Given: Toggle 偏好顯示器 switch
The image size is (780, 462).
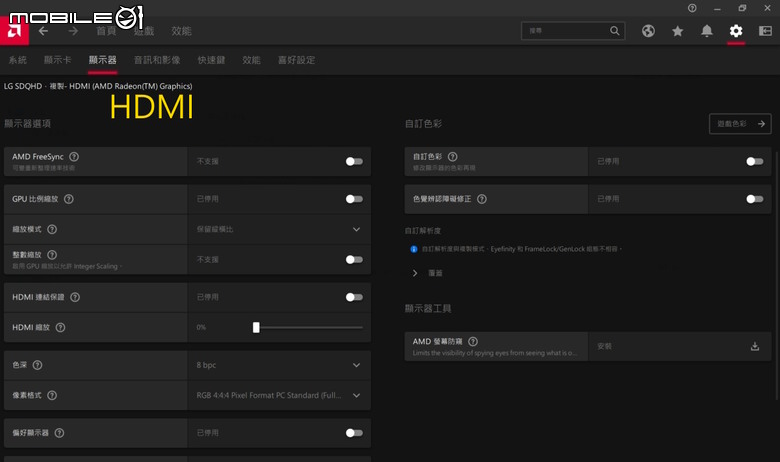Looking at the screenshot, I should click(354, 433).
